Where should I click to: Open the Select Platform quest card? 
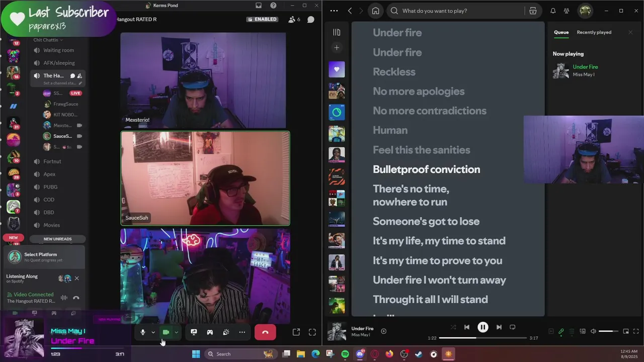pyautogui.click(x=44, y=257)
